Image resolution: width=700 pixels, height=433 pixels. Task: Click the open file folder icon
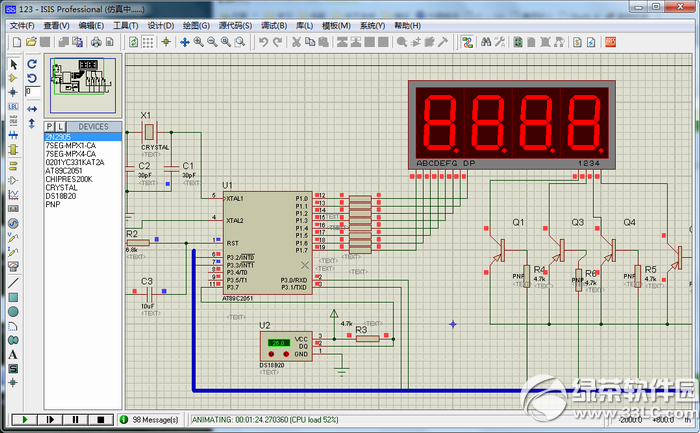(x=31, y=42)
